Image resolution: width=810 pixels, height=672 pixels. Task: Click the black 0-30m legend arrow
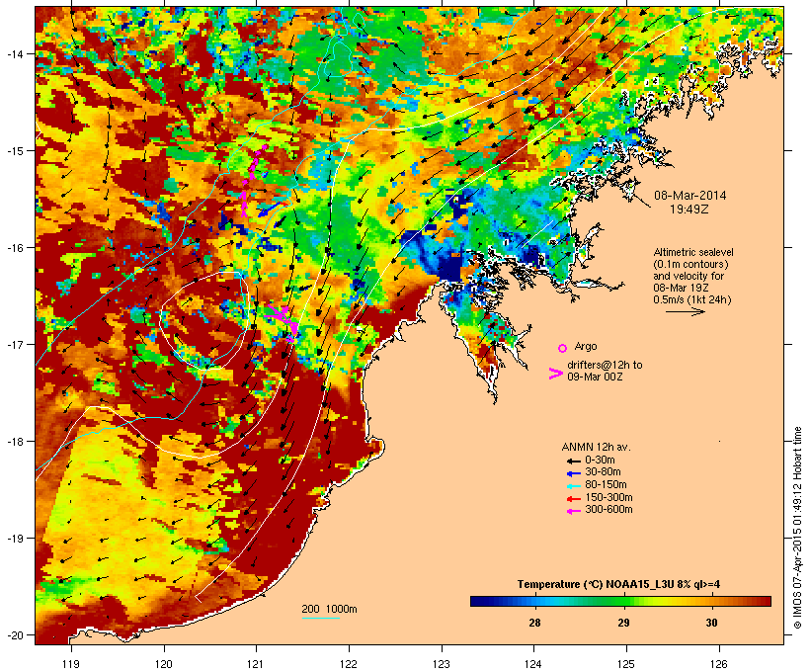[x=573, y=461]
